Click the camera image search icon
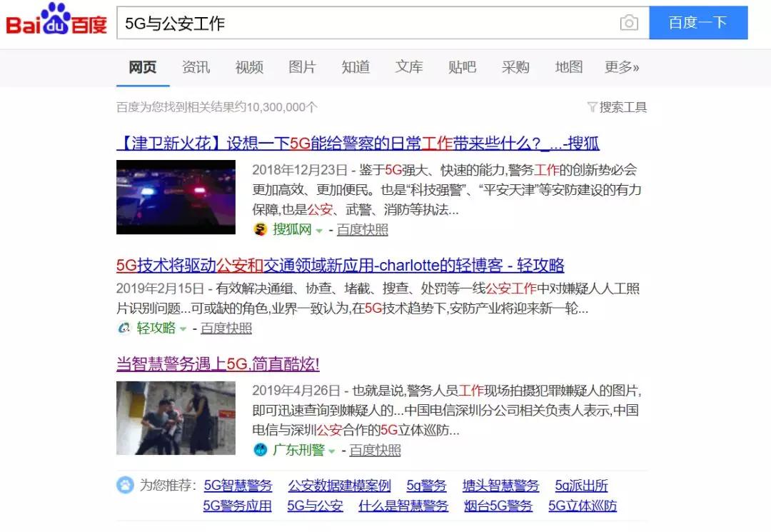This screenshot has width=771, height=532. pos(628,23)
